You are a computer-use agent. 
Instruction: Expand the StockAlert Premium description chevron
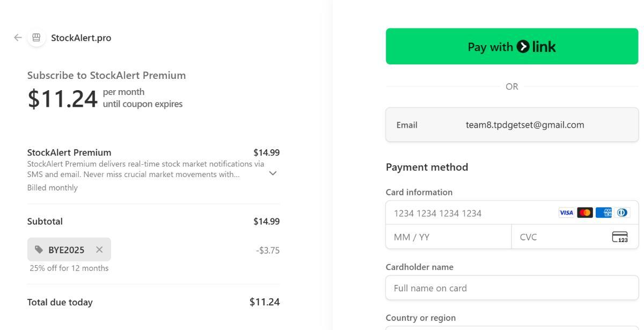tap(273, 173)
